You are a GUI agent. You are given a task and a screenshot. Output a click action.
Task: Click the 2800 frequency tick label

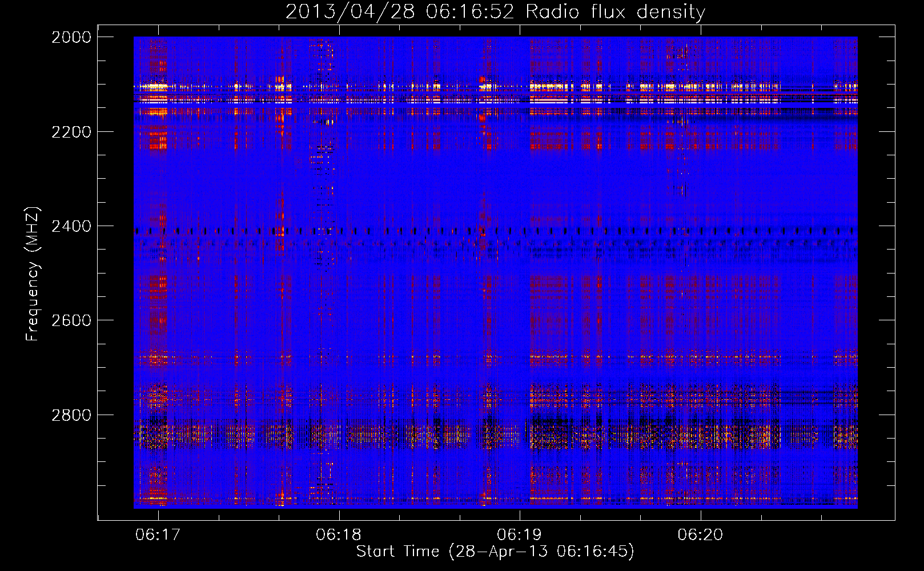click(71, 415)
